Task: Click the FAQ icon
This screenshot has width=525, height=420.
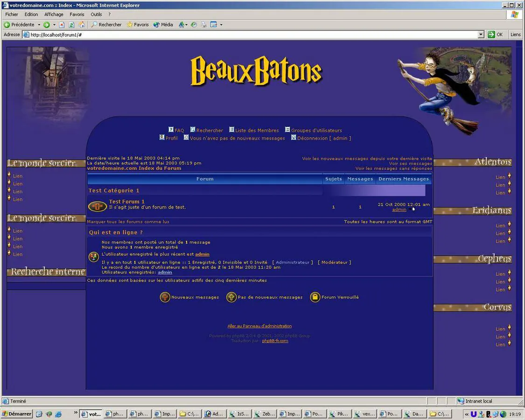Action: [x=171, y=130]
